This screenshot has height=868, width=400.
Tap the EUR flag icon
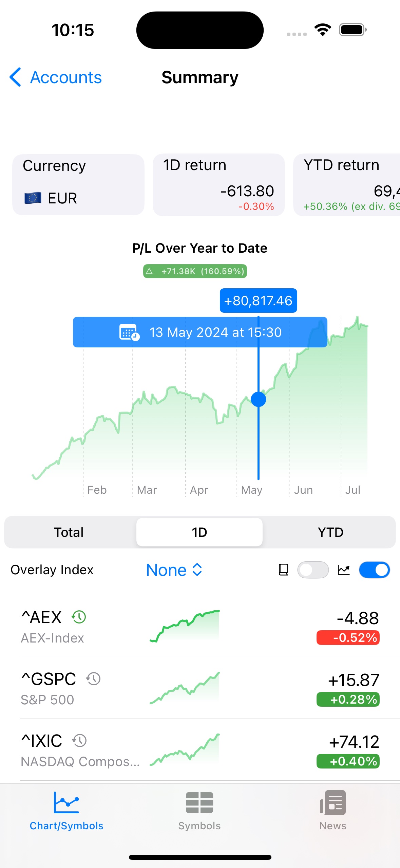click(33, 198)
